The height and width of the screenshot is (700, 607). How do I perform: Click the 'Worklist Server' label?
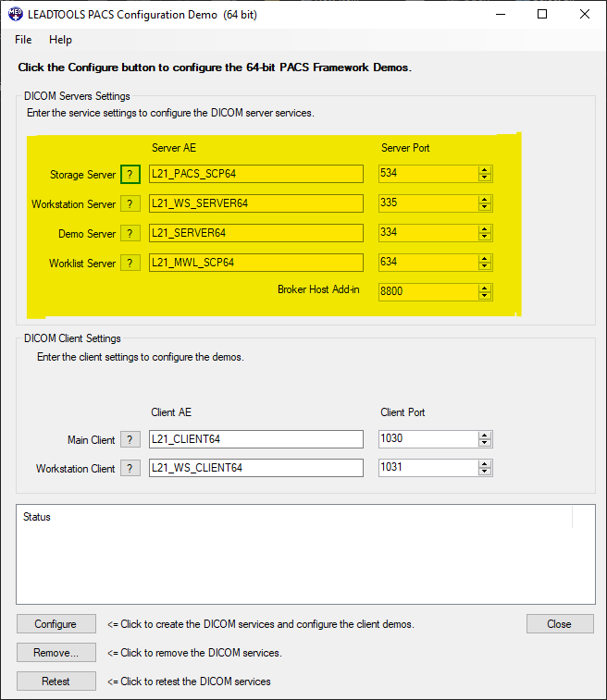tap(82, 264)
